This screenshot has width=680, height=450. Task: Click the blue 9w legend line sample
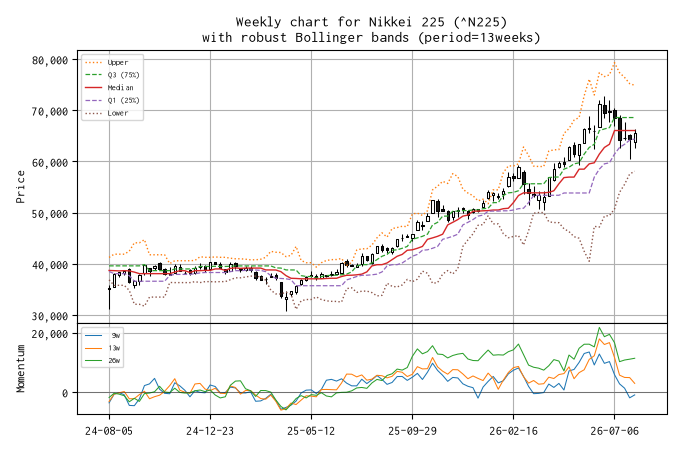click(94, 335)
